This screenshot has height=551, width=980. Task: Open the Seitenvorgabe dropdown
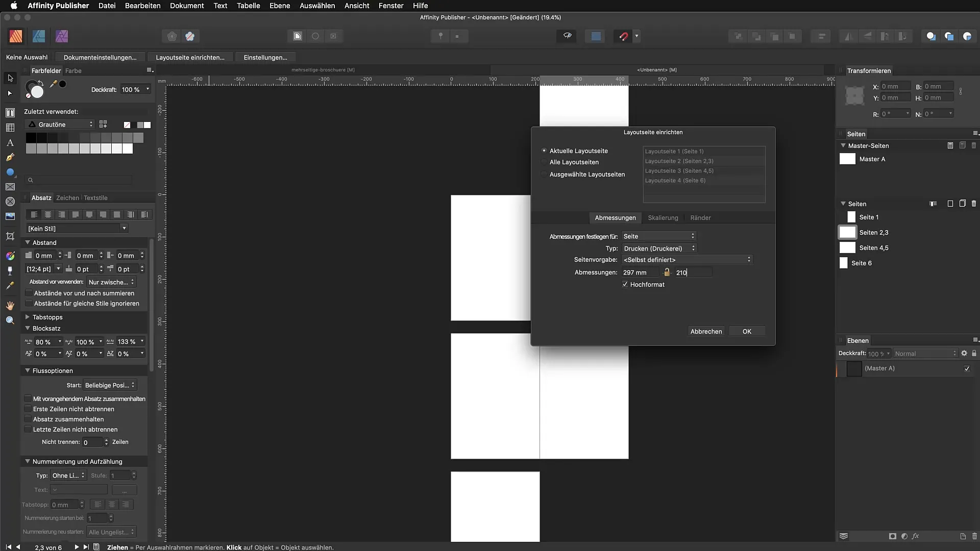687,260
